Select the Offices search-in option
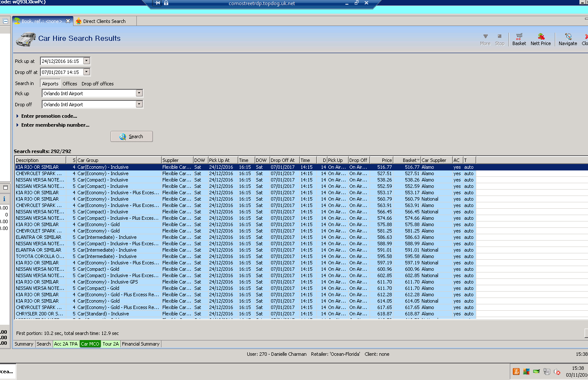 point(70,84)
